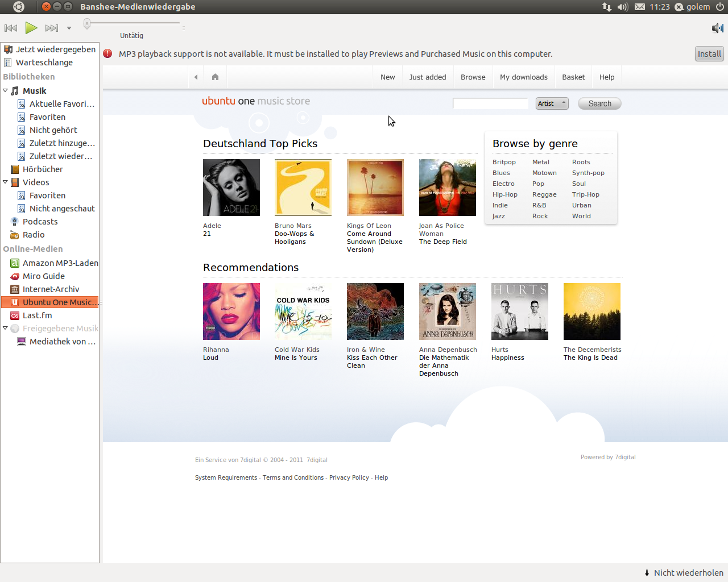Screen dimensions: 728x582
Task: Click the volume speaker icon in the player
Action: [x=715, y=27]
